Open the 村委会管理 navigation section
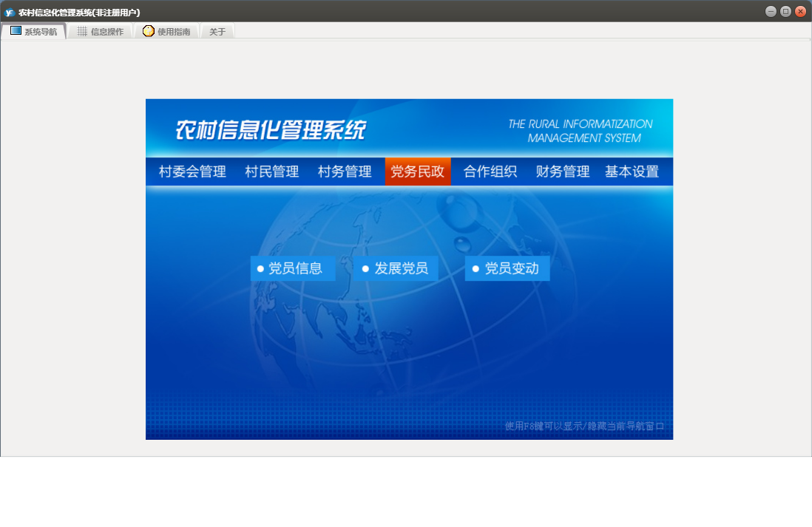This screenshot has width=812, height=527. [x=192, y=171]
